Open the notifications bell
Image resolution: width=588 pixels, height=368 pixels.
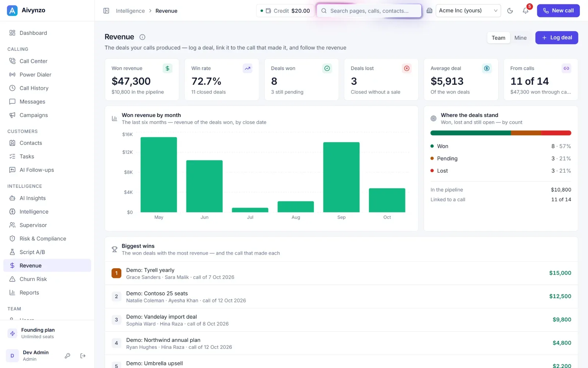526,11
